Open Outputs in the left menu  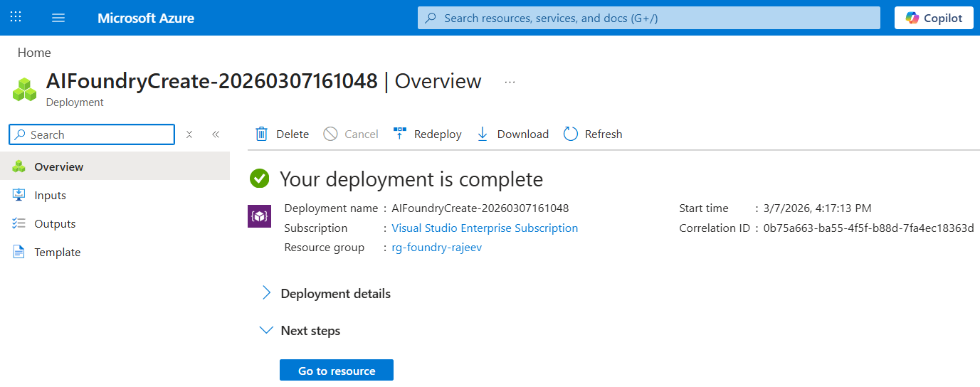point(55,223)
